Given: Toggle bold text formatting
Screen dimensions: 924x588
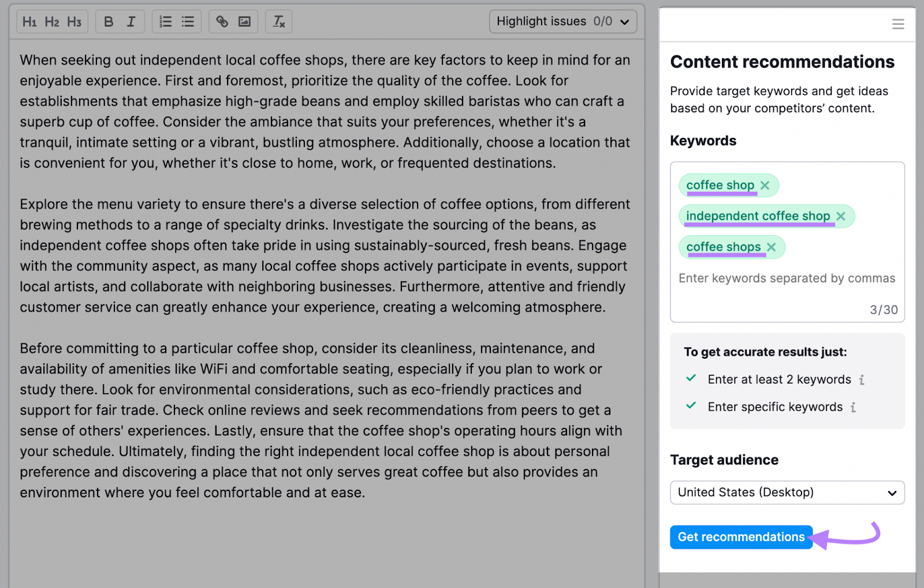Looking at the screenshot, I should (x=109, y=22).
